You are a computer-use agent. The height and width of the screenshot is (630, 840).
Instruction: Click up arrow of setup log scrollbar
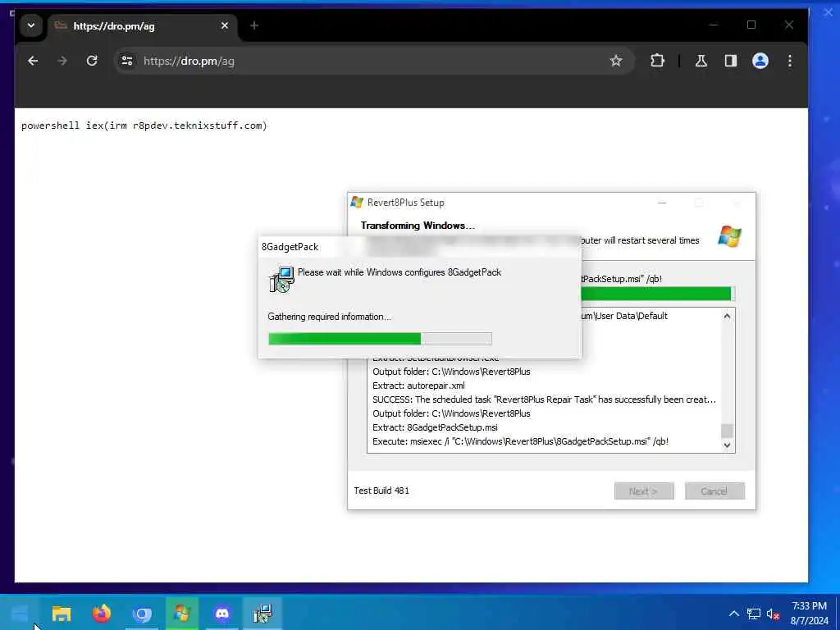coord(727,316)
